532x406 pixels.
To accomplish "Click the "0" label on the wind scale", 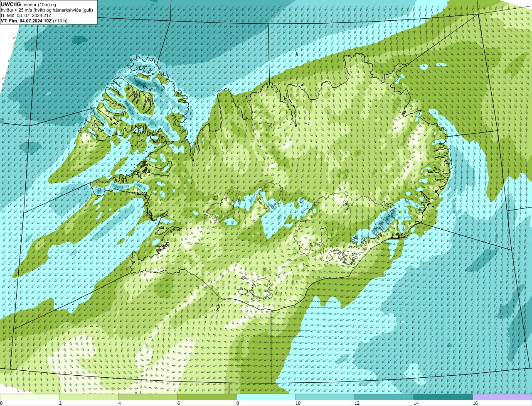I will [x=1, y=403].
